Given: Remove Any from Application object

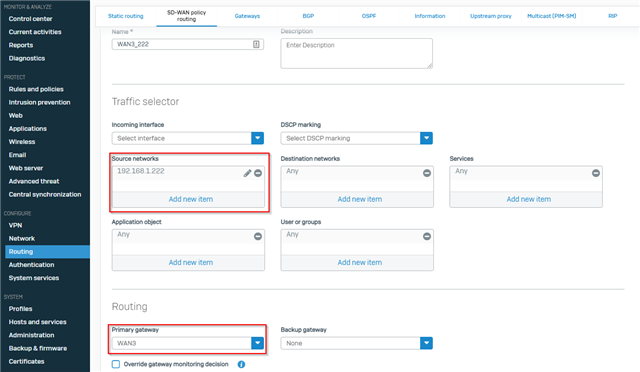Looking at the screenshot, I should [258, 236].
